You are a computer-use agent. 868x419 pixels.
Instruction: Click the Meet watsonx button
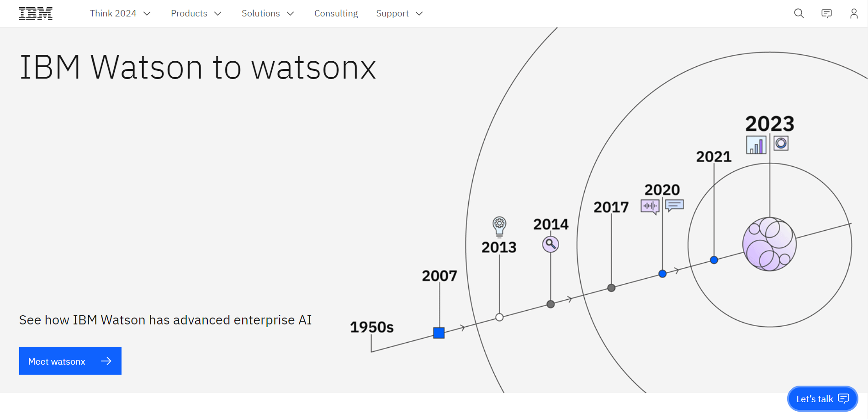[69, 361]
